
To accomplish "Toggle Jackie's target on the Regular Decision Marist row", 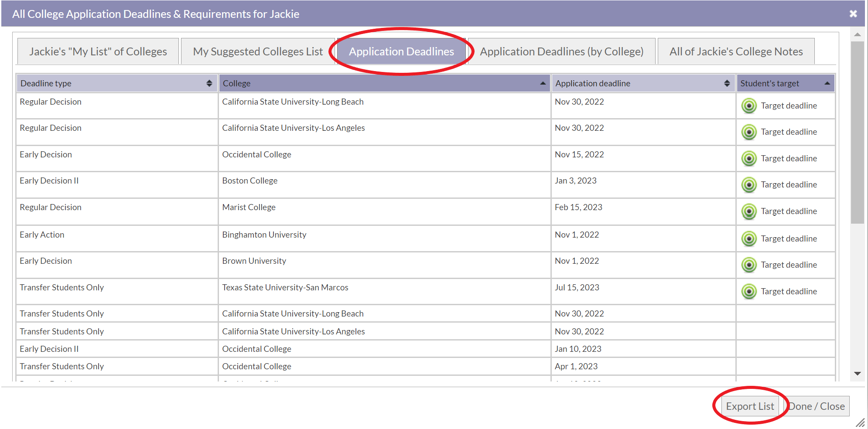I will point(748,211).
